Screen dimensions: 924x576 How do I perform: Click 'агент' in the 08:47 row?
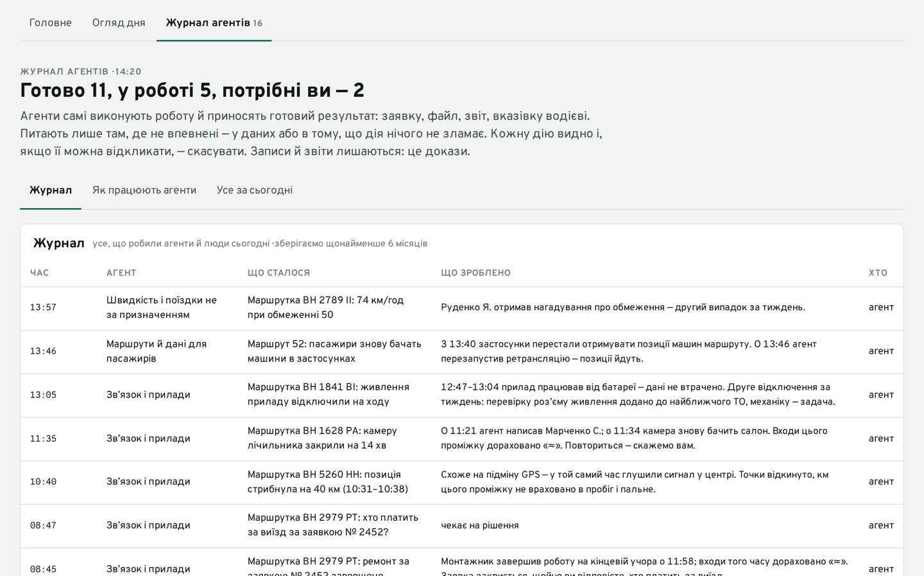881,525
